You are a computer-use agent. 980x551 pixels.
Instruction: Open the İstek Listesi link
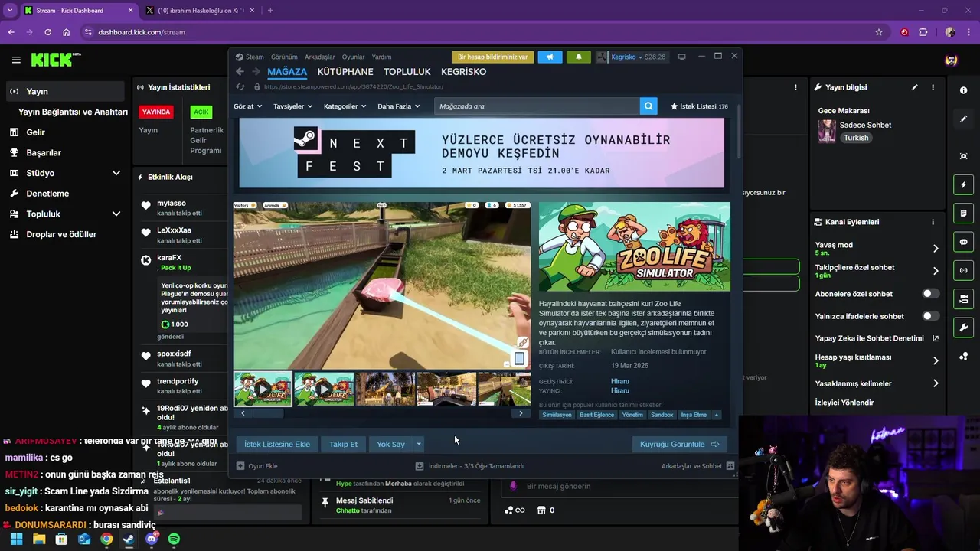(x=699, y=106)
